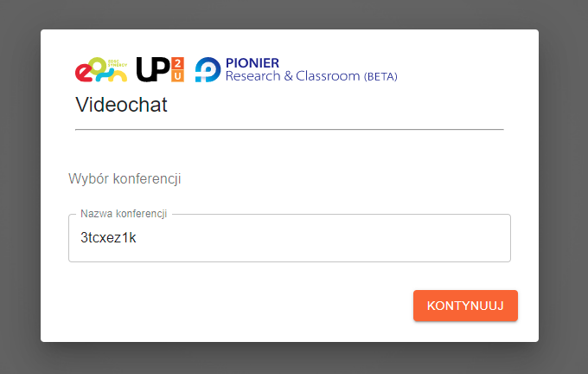Click the KONTYNUUJ button
Image resolution: width=588 pixels, height=374 pixels.
pyautogui.click(x=465, y=306)
